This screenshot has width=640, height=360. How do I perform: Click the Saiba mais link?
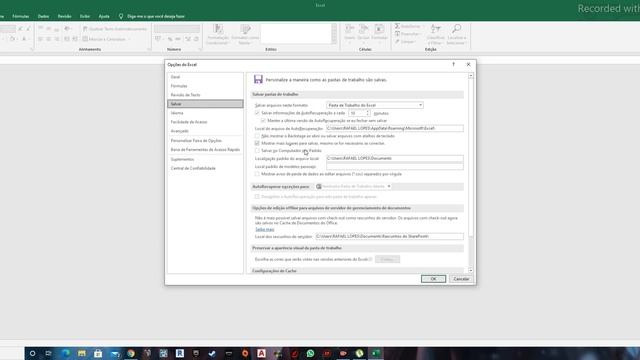pos(264,229)
